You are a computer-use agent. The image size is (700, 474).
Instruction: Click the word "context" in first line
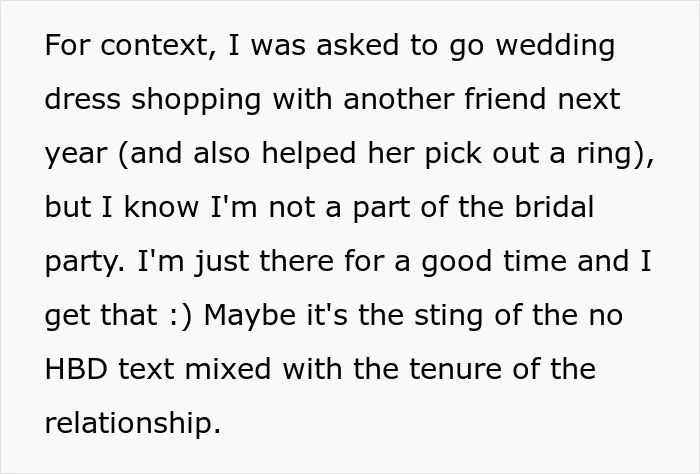pos(154,45)
